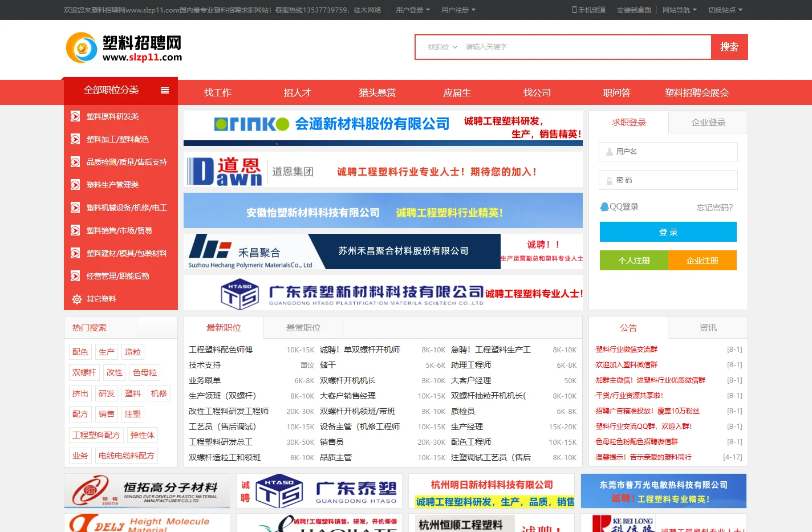Screen dimensions: 812x532
Task: Open the 招人才 navigation item
Action: (298, 93)
